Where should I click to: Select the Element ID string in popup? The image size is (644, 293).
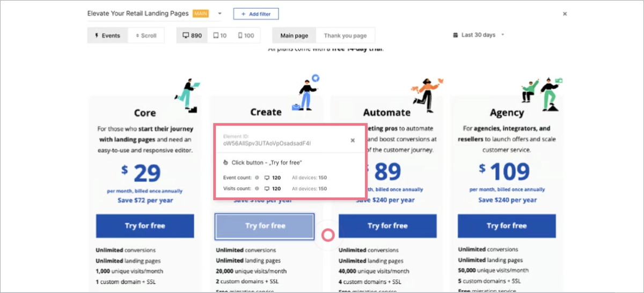267,143
